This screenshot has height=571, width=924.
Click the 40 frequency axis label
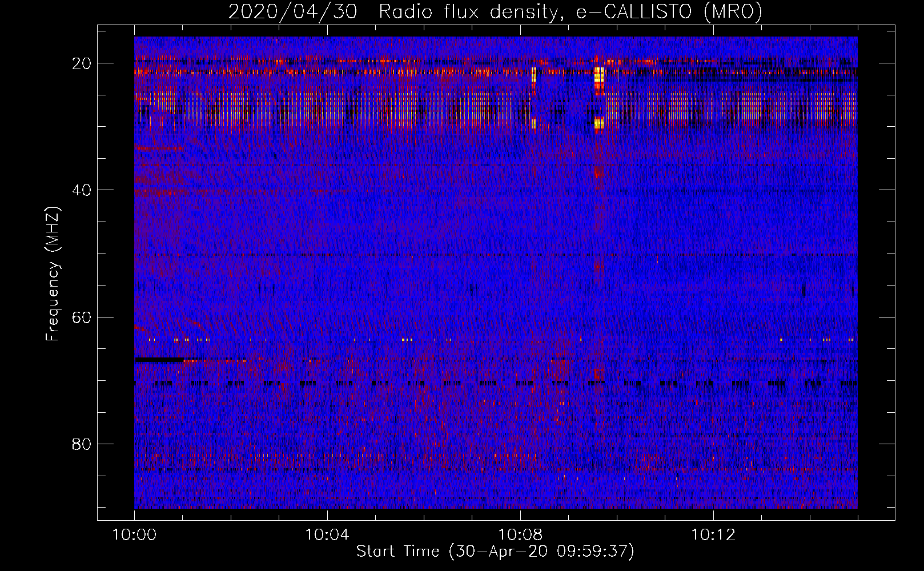click(x=82, y=190)
